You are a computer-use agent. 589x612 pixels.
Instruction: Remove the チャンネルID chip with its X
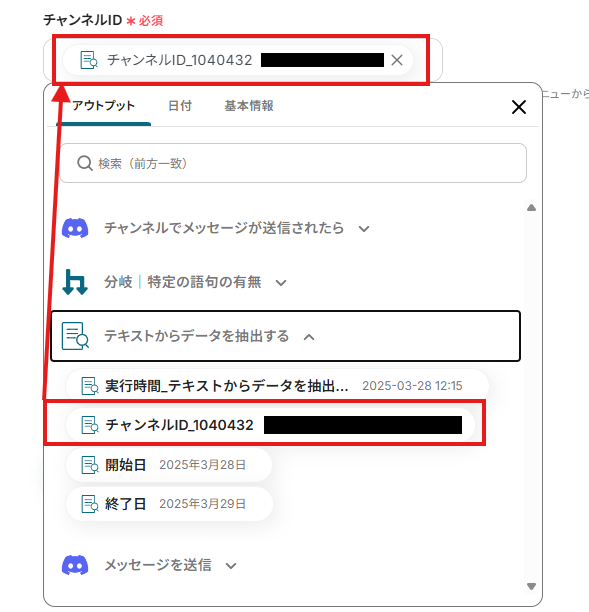pos(397,60)
